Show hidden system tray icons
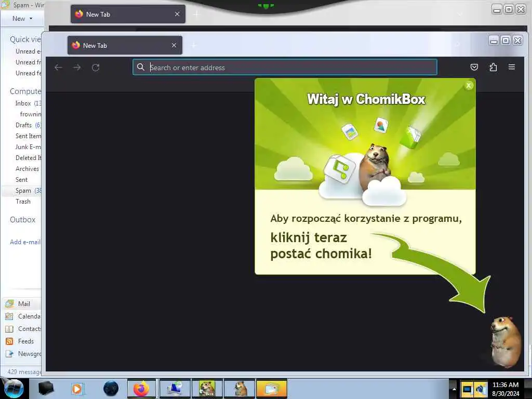 tap(454, 389)
